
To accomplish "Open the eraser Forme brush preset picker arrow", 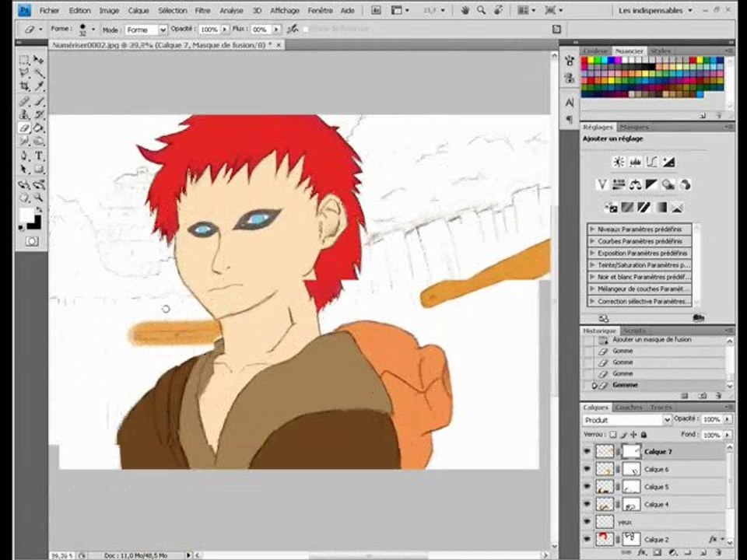I will tap(93, 30).
